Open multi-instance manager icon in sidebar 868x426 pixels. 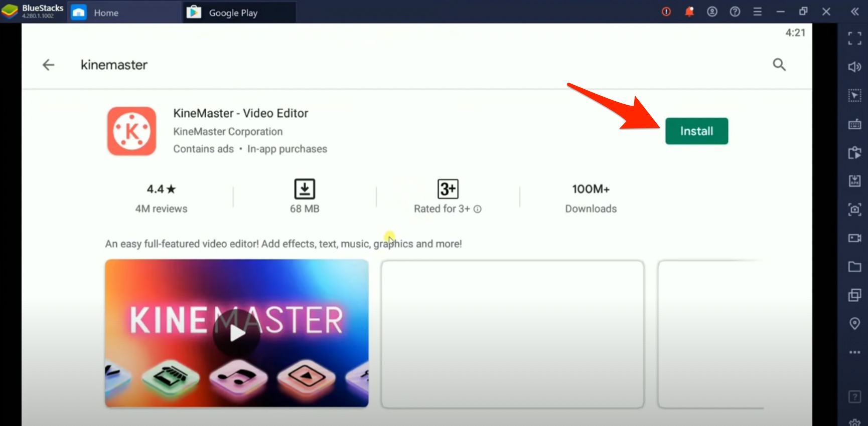click(854, 295)
